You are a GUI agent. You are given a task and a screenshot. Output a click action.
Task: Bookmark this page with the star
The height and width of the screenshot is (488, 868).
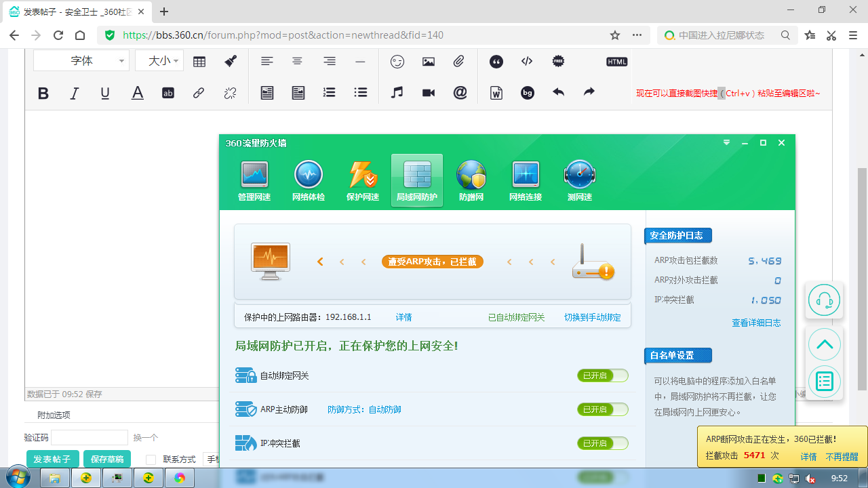pos(615,35)
